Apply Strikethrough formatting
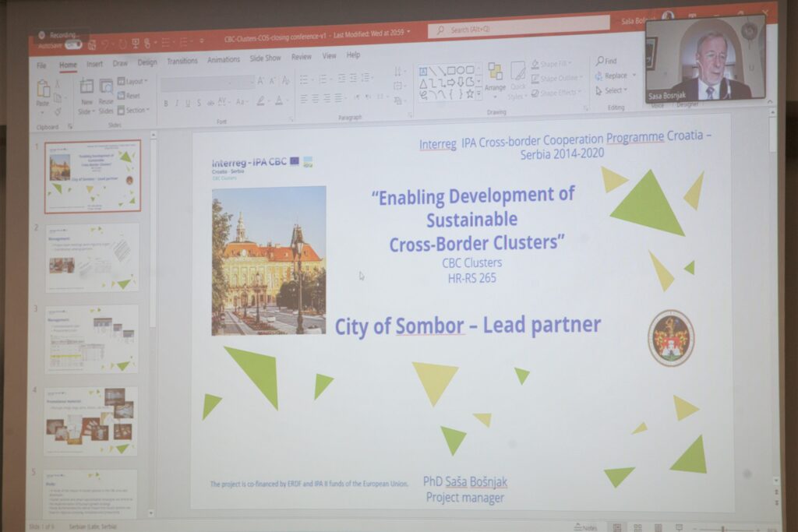 [210, 103]
